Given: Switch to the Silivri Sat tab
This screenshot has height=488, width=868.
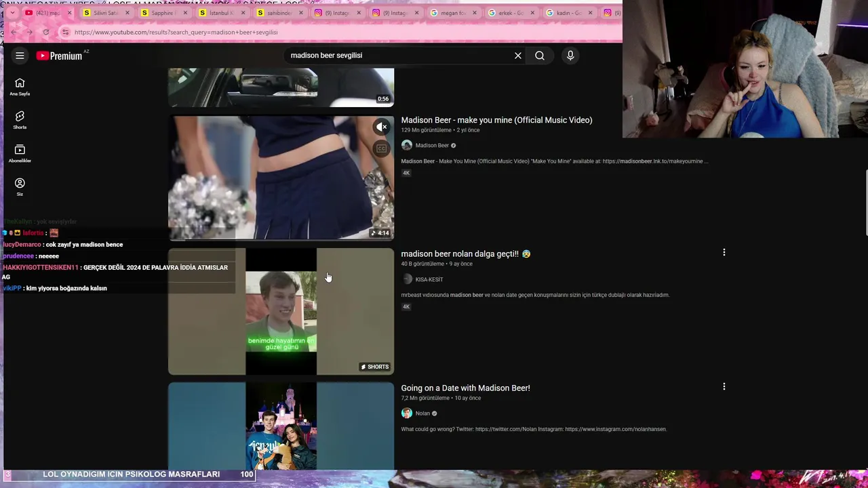Looking at the screenshot, I should 106,13.
